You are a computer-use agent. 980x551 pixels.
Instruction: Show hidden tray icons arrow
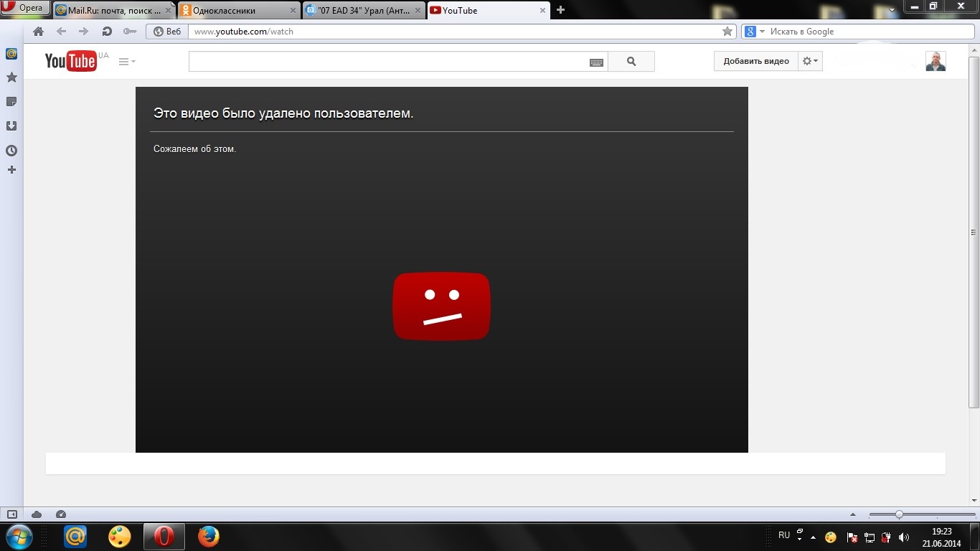(x=813, y=537)
